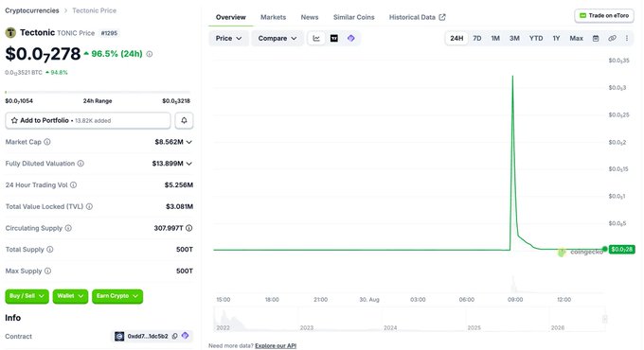This screenshot has height=350, width=644.
Task: Click the external link icon of Historical Data
Action: pyautogui.click(x=442, y=17)
